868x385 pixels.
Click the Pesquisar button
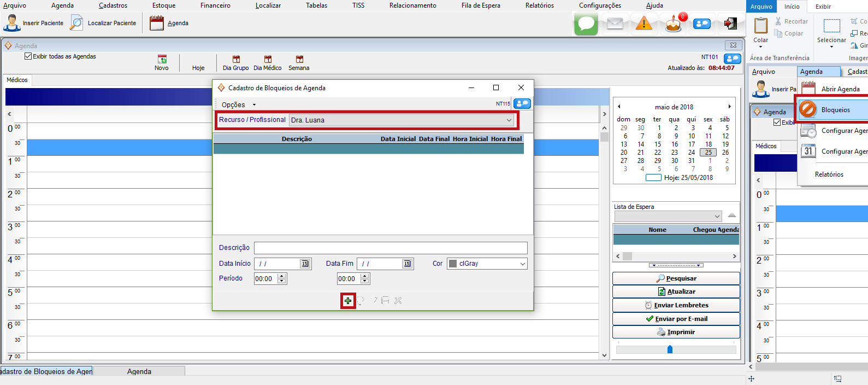tap(676, 278)
